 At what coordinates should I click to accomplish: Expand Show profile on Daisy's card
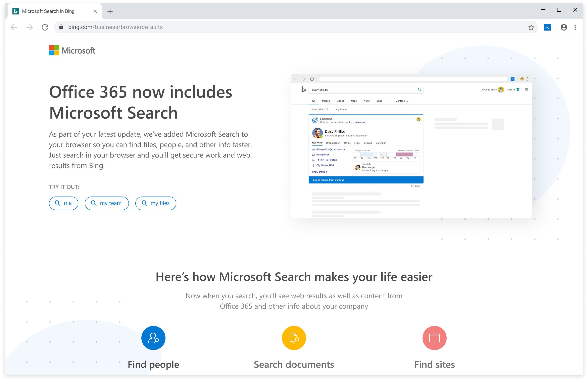[x=320, y=172]
